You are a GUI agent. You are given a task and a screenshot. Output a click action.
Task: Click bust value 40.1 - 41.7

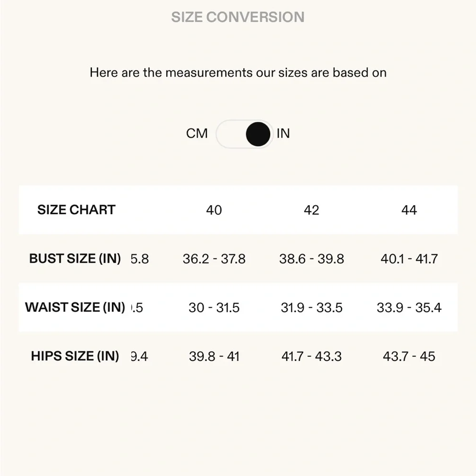pos(409,259)
